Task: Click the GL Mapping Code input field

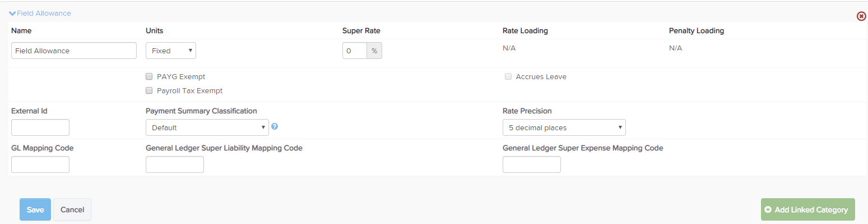Action: [40, 164]
